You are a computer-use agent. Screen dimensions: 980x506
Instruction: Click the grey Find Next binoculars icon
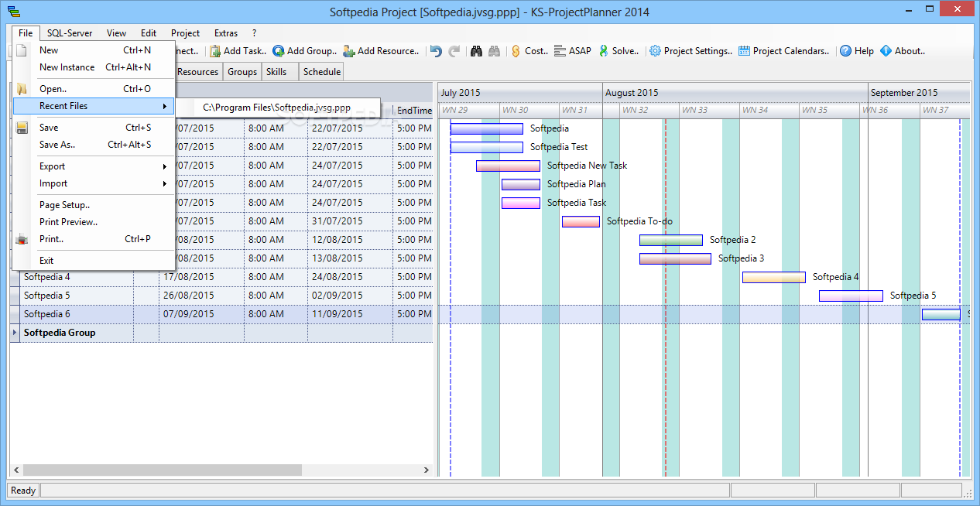[494, 51]
